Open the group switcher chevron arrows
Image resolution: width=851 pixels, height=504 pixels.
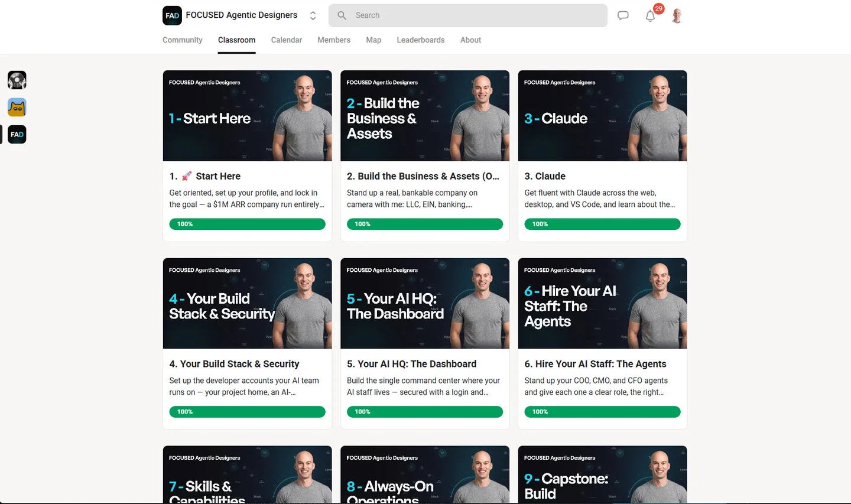click(x=313, y=16)
